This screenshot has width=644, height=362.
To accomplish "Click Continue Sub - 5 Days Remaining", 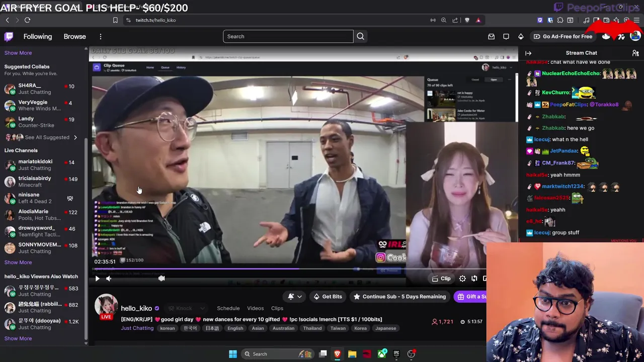I will click(x=399, y=297).
